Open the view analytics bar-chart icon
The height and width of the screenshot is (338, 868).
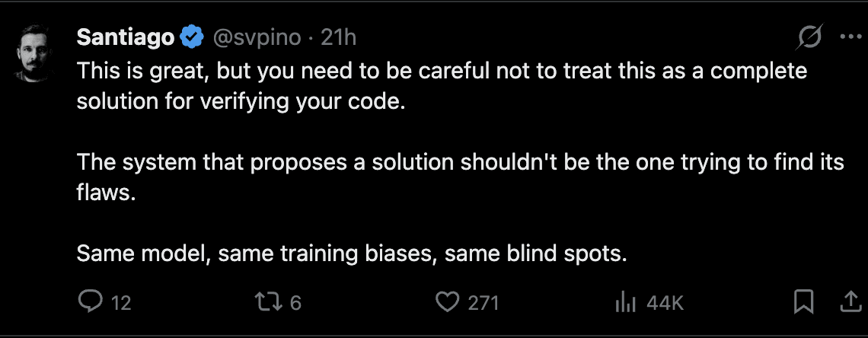click(x=625, y=302)
